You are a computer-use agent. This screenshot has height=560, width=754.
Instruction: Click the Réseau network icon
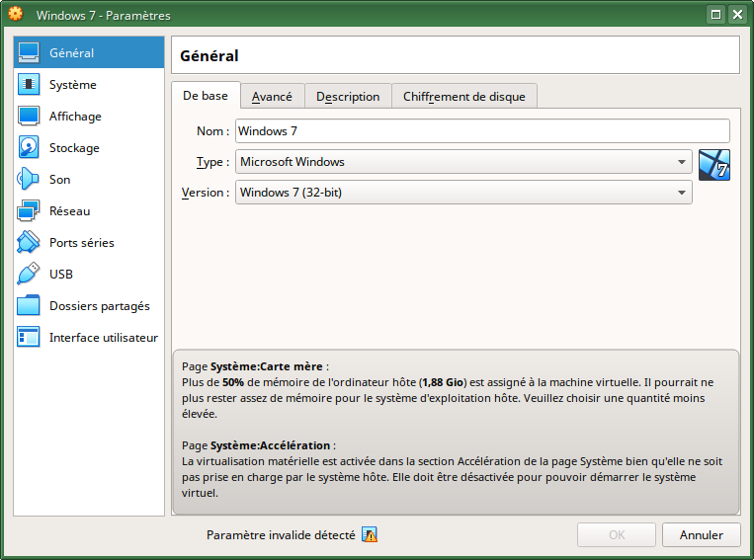[x=29, y=211]
